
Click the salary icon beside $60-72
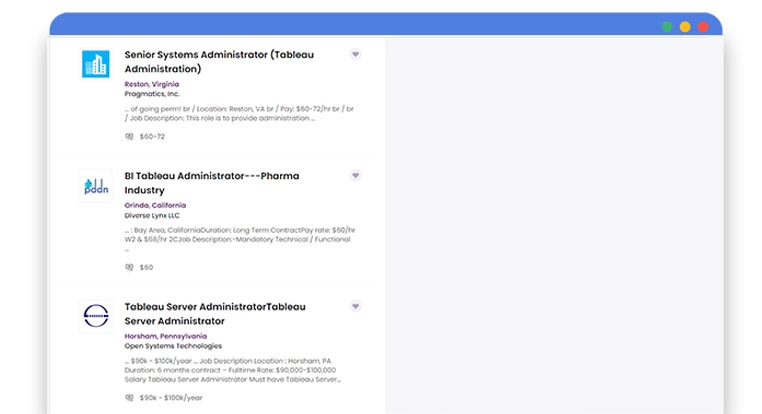coord(129,137)
